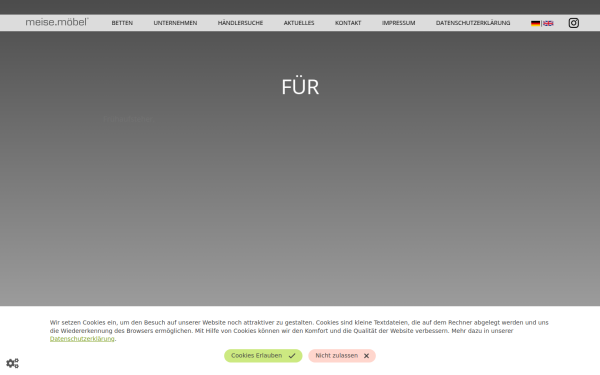The width and height of the screenshot is (600, 375).
Task: Open DATENSCHUTZERKLÄRUNG in the navigation bar
Action: [473, 23]
